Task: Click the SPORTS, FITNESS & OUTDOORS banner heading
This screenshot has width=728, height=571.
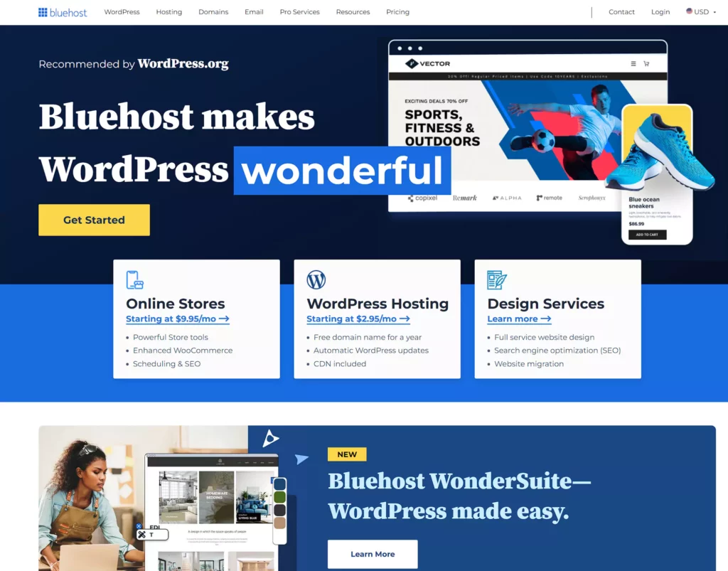Action: pos(442,128)
